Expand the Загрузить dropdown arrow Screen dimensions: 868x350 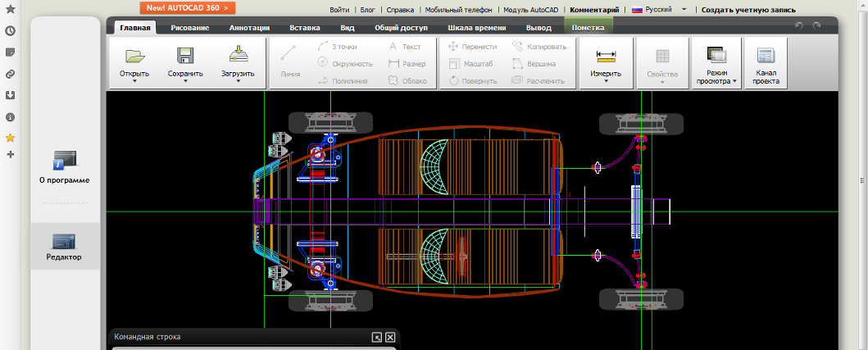[238, 81]
